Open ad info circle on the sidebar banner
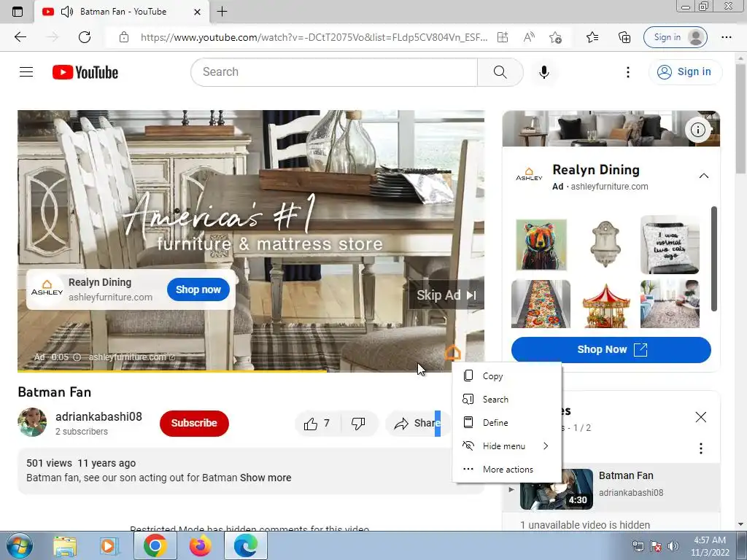 coord(698,130)
